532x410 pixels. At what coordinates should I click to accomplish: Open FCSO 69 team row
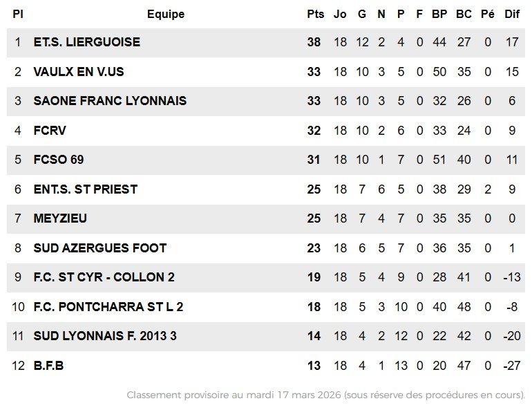point(59,160)
